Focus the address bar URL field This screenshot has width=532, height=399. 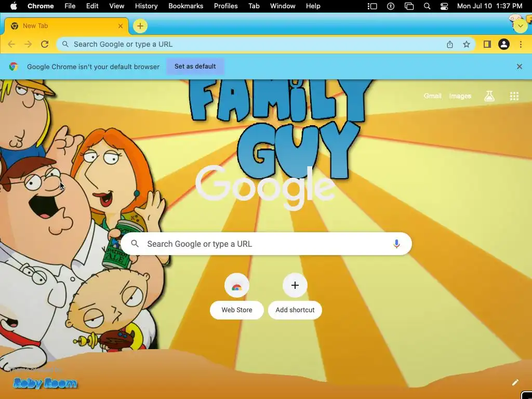266,44
